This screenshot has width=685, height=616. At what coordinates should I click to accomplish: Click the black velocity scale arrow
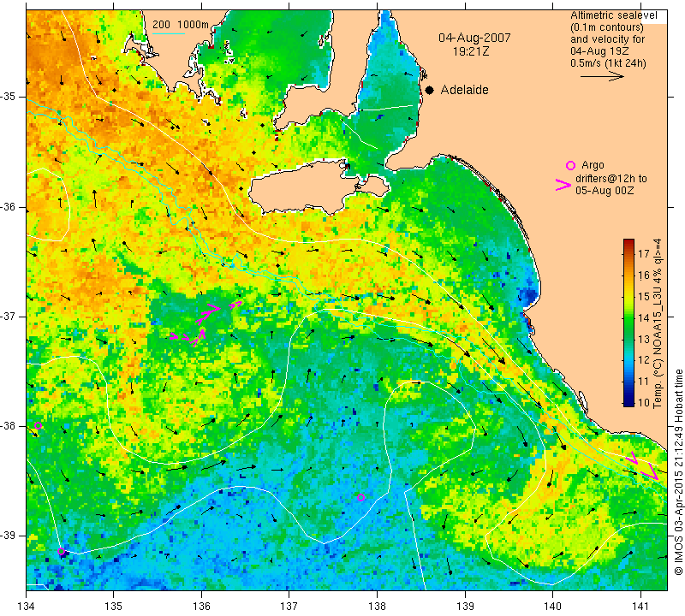click(x=602, y=76)
